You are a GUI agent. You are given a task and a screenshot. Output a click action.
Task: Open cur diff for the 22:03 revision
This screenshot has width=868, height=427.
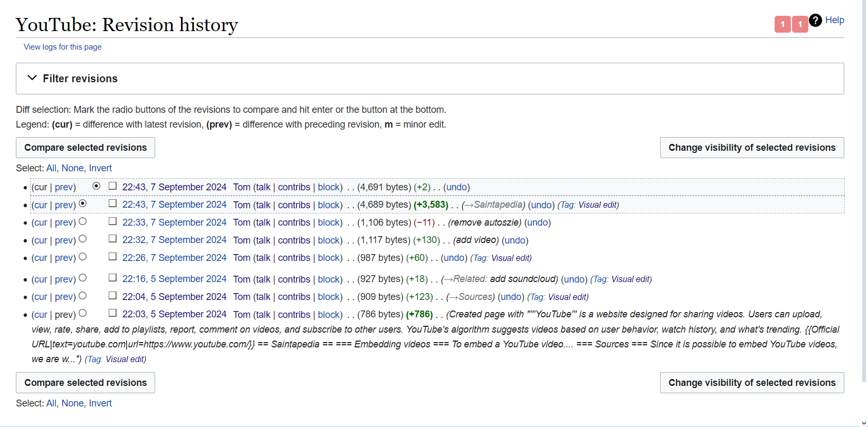[x=40, y=315]
